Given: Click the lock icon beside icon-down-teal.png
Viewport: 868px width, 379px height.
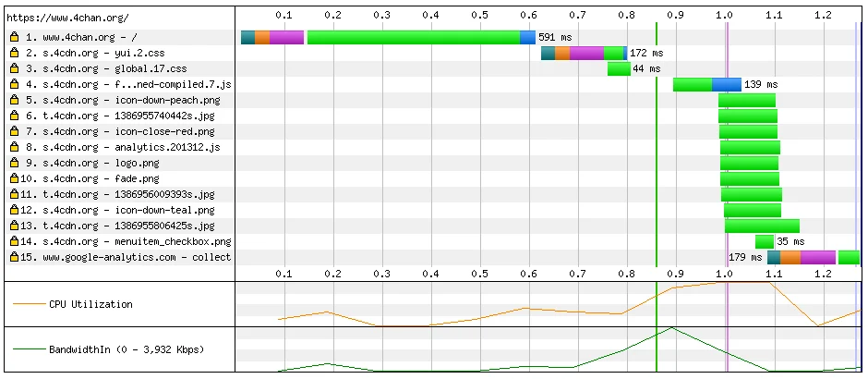Looking at the screenshot, I should [15, 210].
